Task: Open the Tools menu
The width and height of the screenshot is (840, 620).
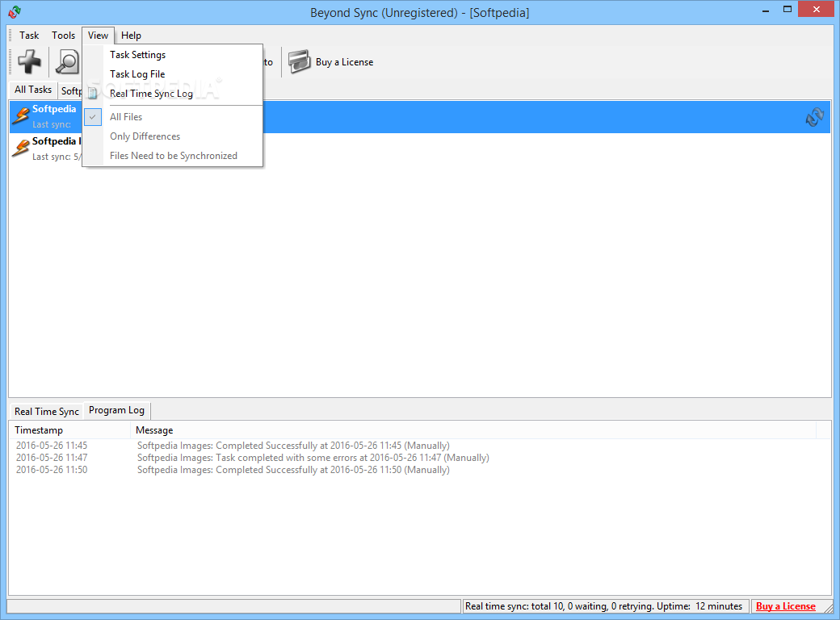Action: tap(63, 36)
